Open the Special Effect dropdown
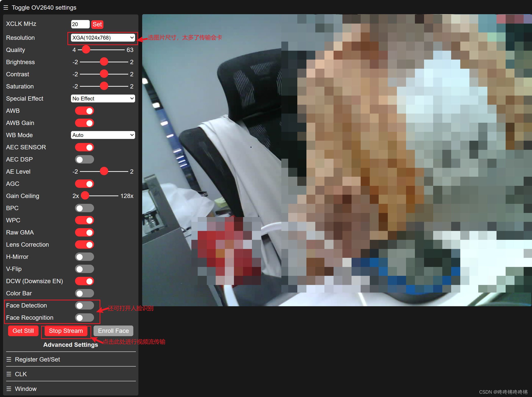 tap(103, 99)
